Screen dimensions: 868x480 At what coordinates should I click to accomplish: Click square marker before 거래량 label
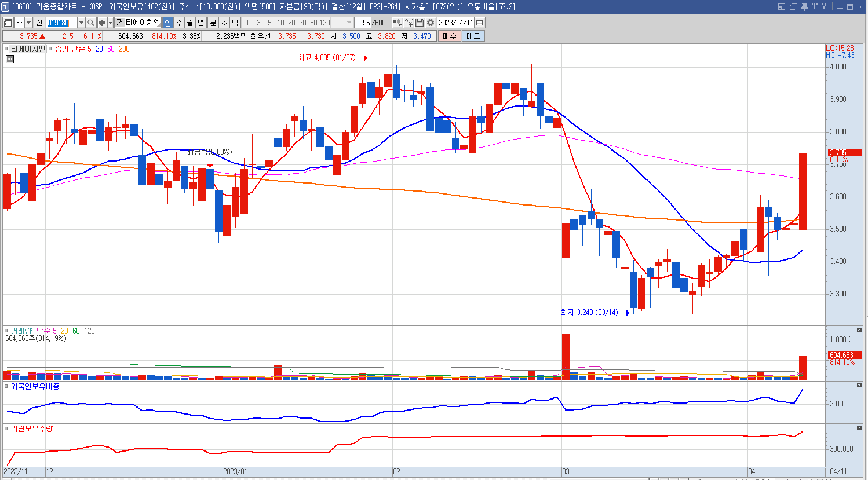6,331
